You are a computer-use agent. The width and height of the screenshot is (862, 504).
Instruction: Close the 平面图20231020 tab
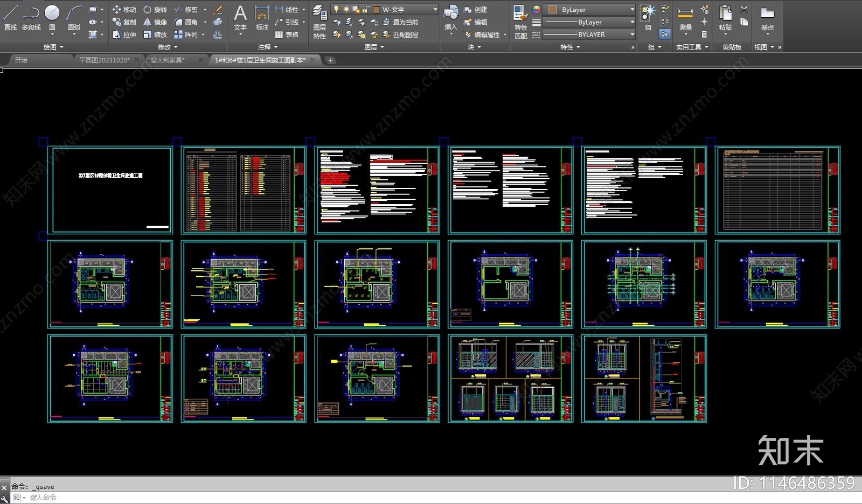pyautogui.click(x=137, y=60)
